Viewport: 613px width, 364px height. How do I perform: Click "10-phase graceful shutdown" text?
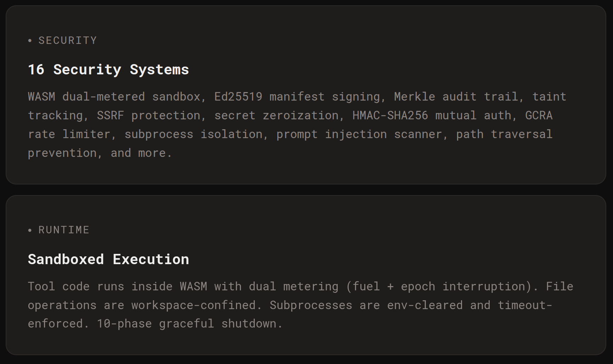190,324
